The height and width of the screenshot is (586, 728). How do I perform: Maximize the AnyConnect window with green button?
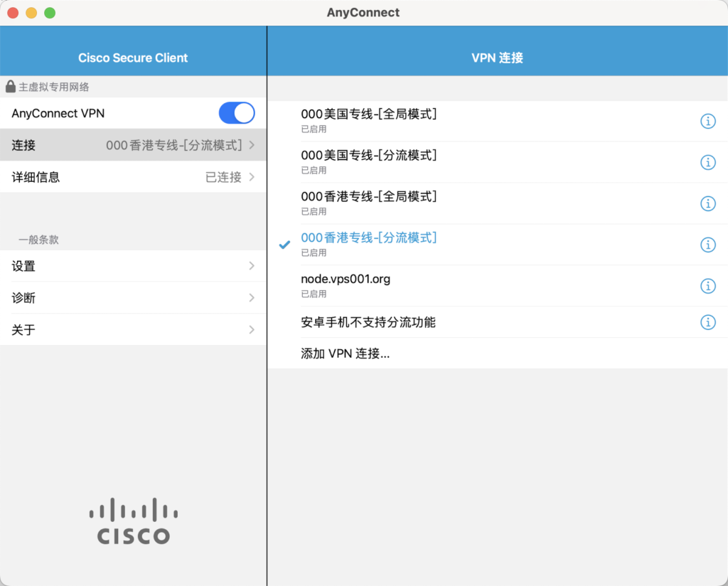click(x=50, y=13)
